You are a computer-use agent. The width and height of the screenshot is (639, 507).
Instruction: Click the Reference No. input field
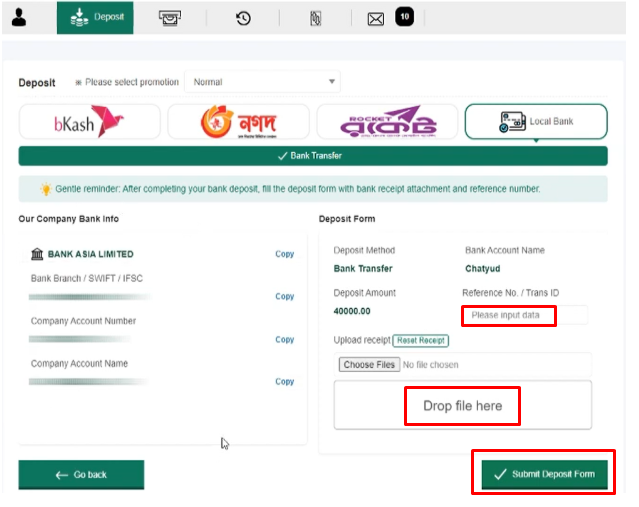(525, 315)
